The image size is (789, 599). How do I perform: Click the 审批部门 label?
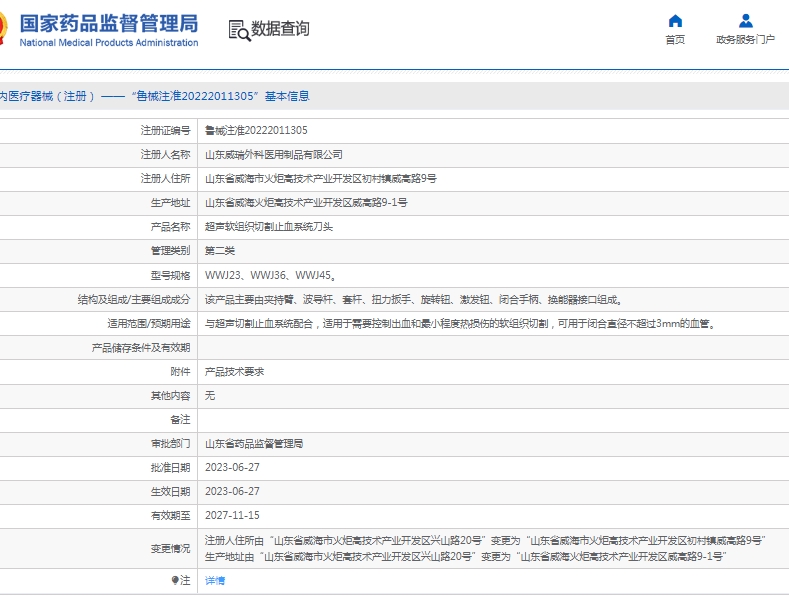coord(171,444)
